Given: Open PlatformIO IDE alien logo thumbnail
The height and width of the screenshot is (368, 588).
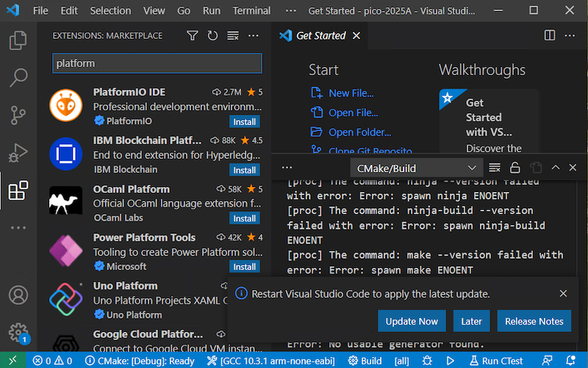Looking at the screenshot, I should pyautogui.click(x=66, y=105).
